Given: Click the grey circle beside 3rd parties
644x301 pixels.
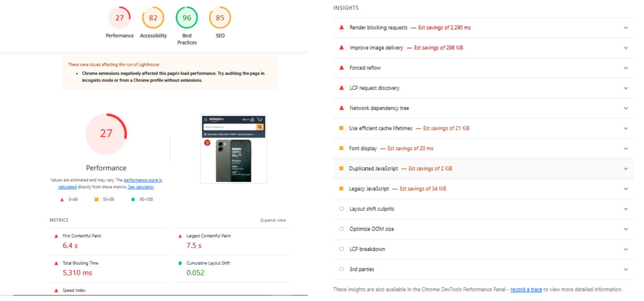Looking at the screenshot, I should tap(341, 269).
